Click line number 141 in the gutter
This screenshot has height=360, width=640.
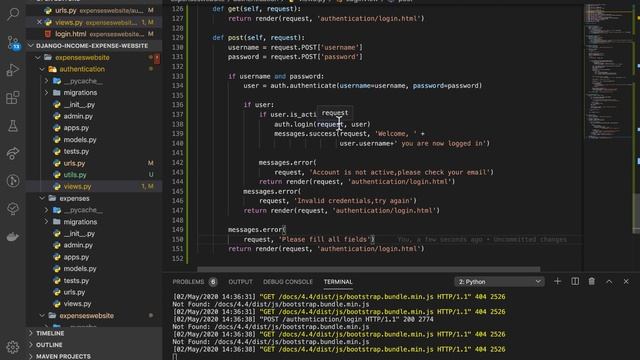tap(178, 153)
